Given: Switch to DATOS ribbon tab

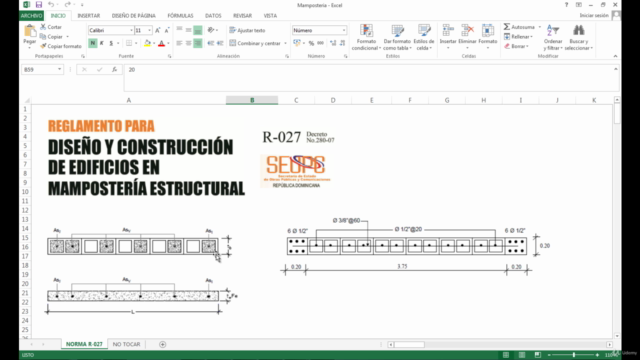Looking at the screenshot, I should (x=213, y=16).
